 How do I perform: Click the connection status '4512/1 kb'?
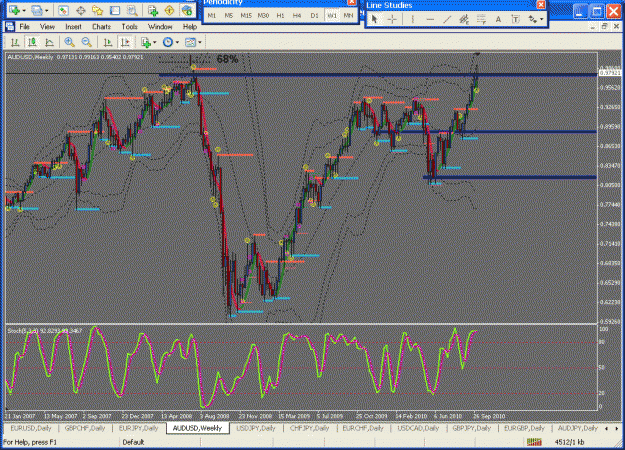pyautogui.click(x=570, y=442)
